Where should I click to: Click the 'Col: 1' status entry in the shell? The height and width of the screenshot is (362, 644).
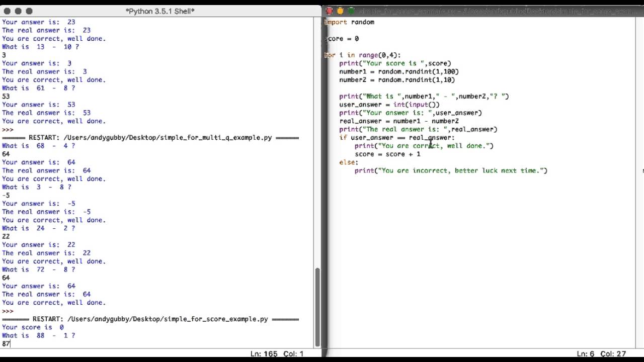(x=294, y=354)
